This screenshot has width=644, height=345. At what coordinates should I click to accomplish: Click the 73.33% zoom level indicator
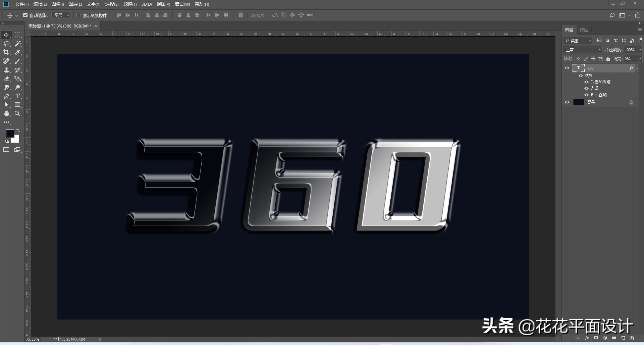pos(32,339)
